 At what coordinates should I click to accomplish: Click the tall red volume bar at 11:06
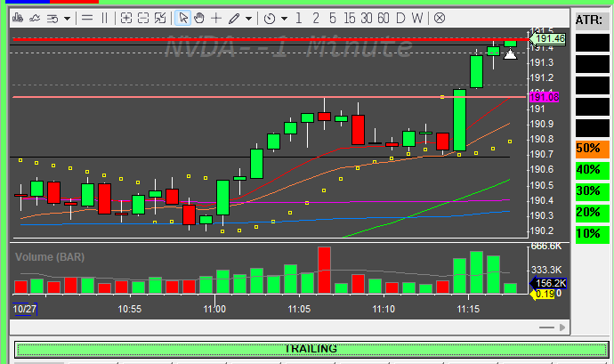(324, 271)
